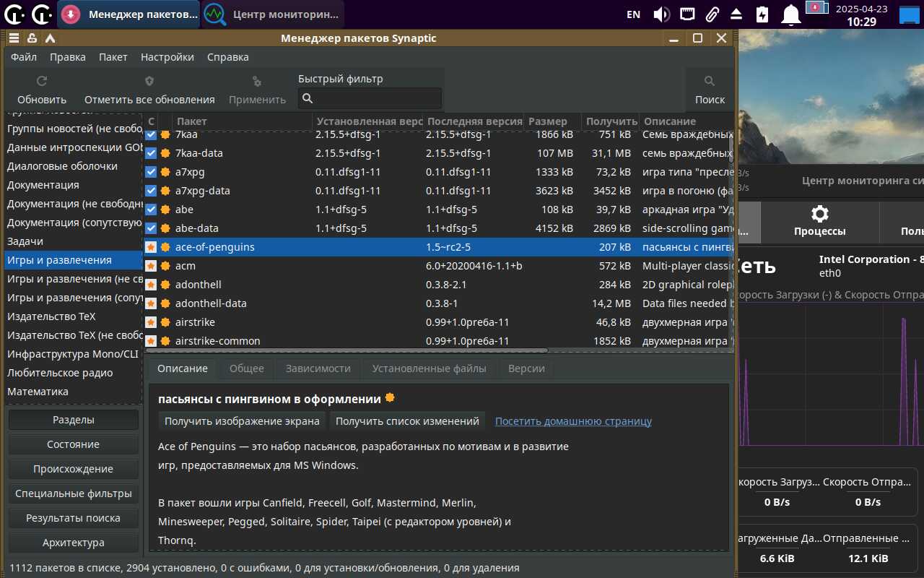Open the Настройки menu
924x578 pixels.
pos(167,57)
